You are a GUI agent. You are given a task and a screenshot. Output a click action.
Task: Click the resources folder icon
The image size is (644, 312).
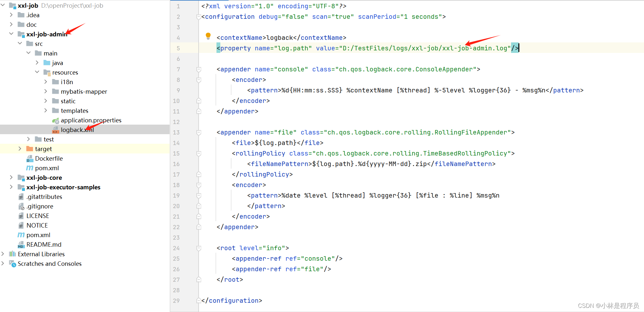(x=47, y=73)
